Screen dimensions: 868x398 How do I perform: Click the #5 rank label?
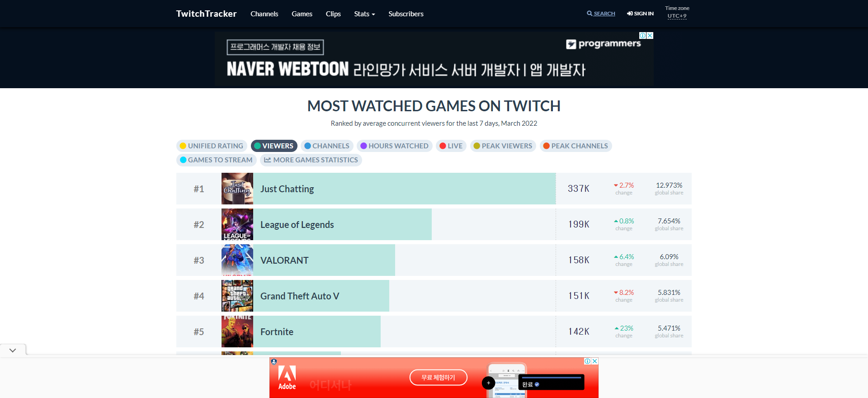(x=199, y=332)
